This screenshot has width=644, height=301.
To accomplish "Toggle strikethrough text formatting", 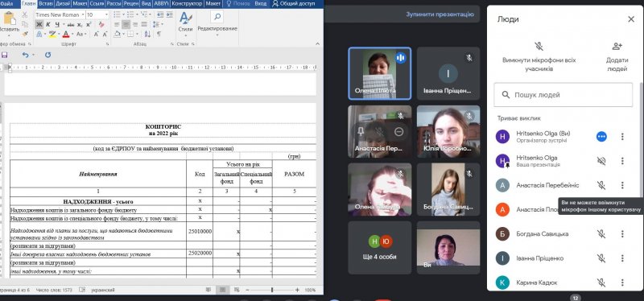I will click(x=71, y=25).
